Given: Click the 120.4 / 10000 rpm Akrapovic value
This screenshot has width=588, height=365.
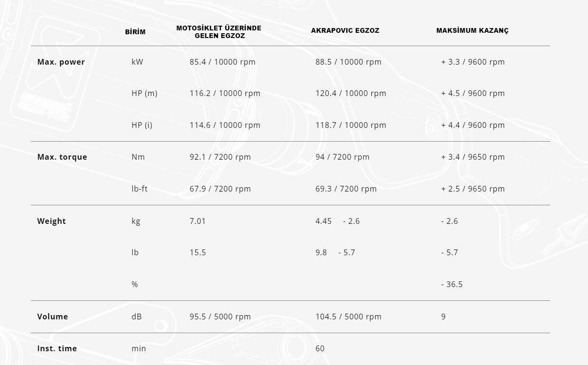Looking at the screenshot, I should 351,93.
